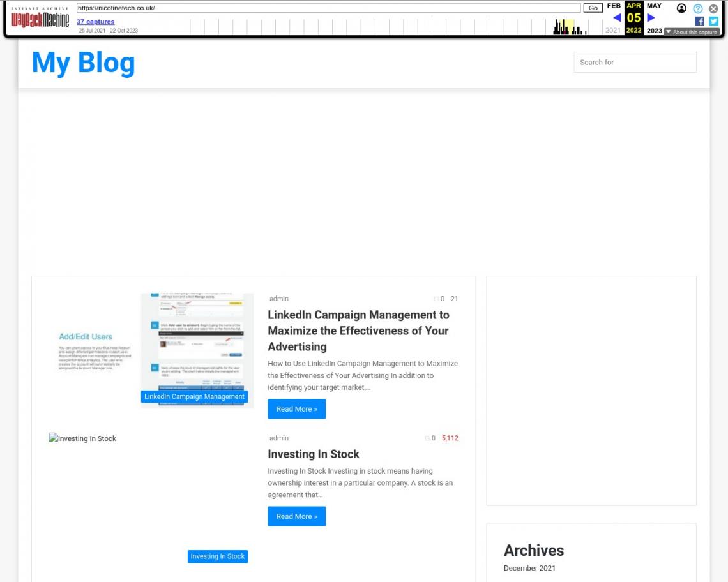Click Read More under LinkedIn Campaign article
Viewport: 728px width, 582px height.
[296, 409]
